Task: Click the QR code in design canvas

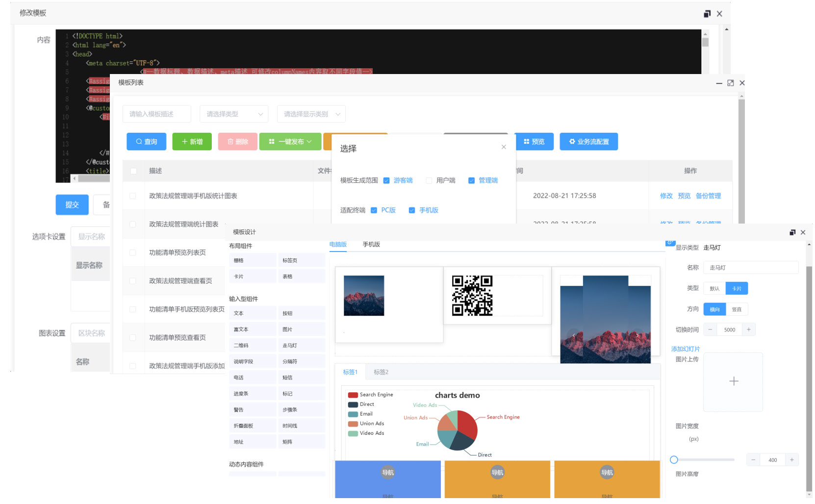Action: point(472,296)
